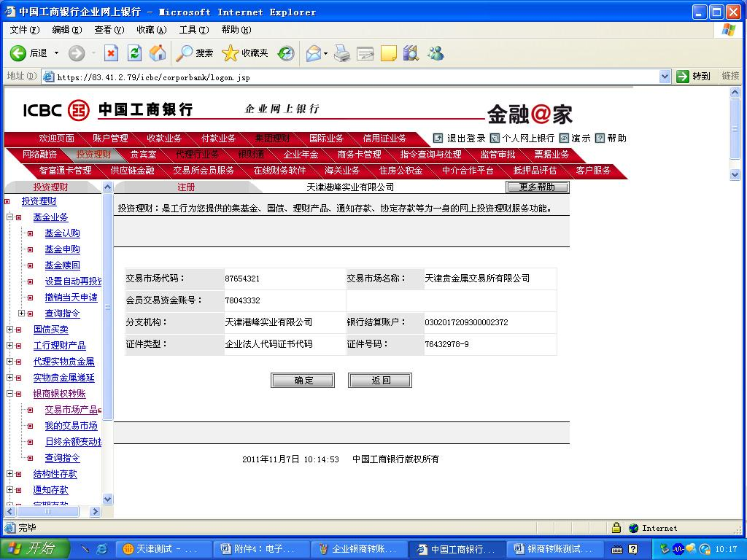Screen dimensions: 747x560
Task: Open the Mail envelope icon
Action: pyautogui.click(x=314, y=52)
